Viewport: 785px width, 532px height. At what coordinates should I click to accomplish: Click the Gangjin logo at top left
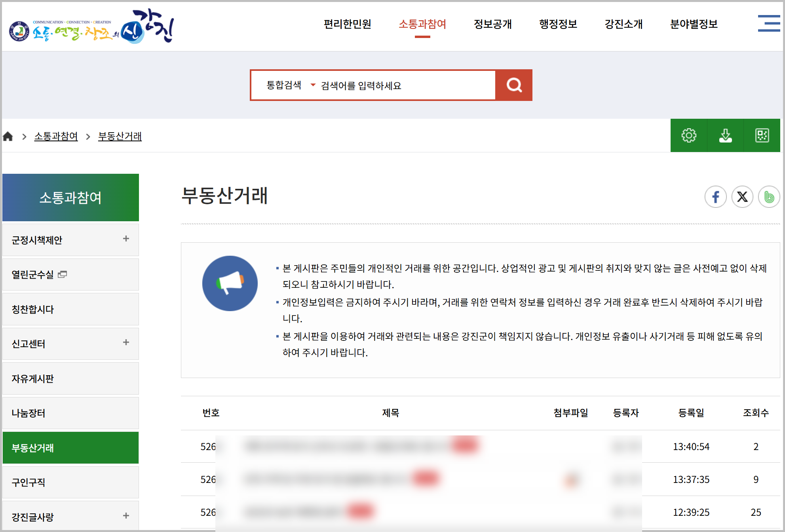tap(91, 26)
